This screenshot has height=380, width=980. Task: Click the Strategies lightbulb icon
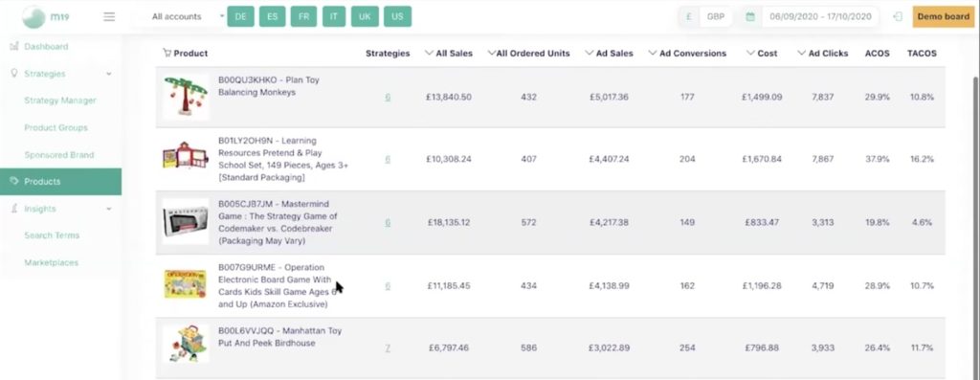14,73
